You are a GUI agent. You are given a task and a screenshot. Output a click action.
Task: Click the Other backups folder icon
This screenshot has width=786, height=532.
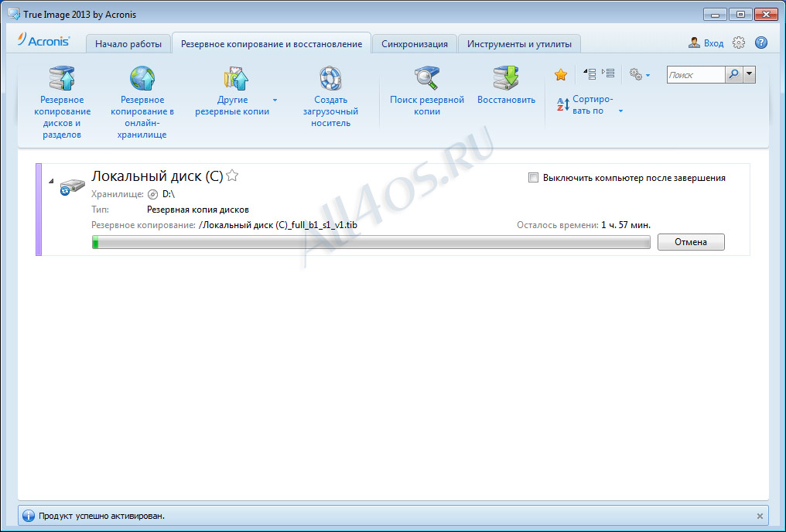236,78
